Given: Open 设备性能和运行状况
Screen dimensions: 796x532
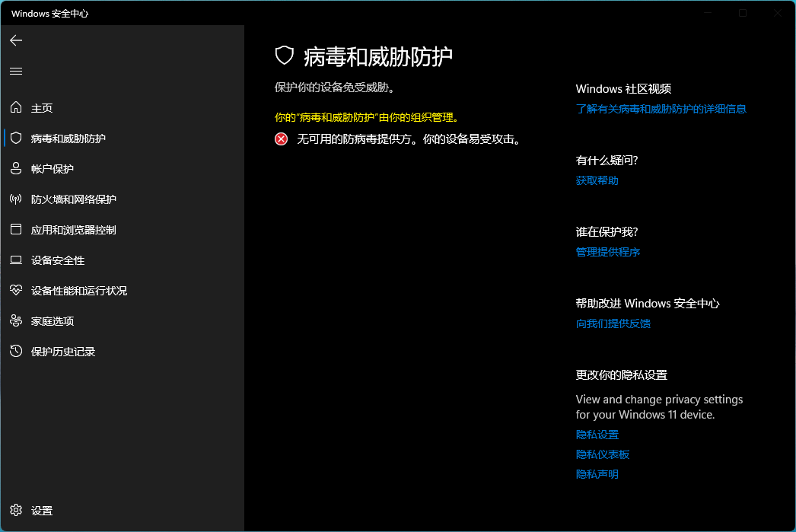Looking at the screenshot, I should [x=123, y=291].
